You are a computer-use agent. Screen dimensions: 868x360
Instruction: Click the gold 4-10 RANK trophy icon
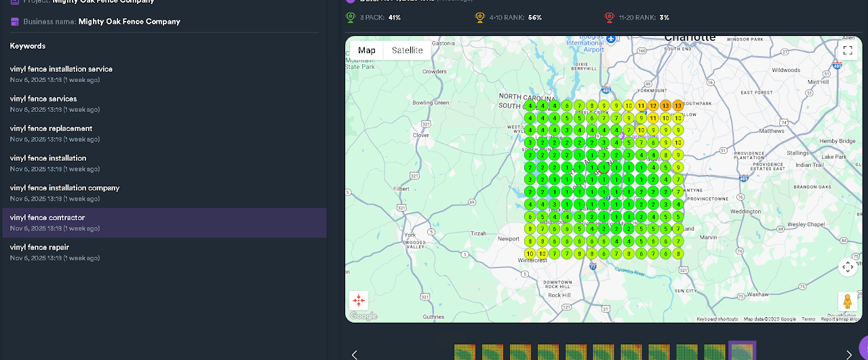479,17
